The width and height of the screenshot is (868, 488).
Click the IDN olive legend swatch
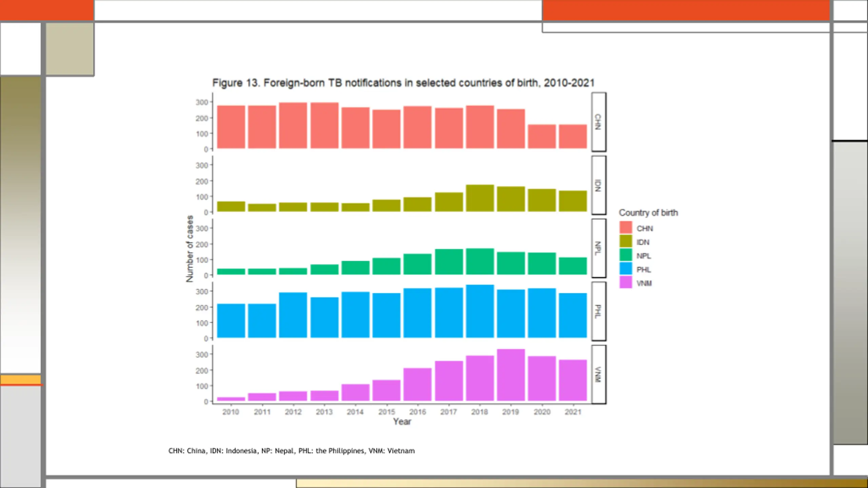(x=626, y=241)
